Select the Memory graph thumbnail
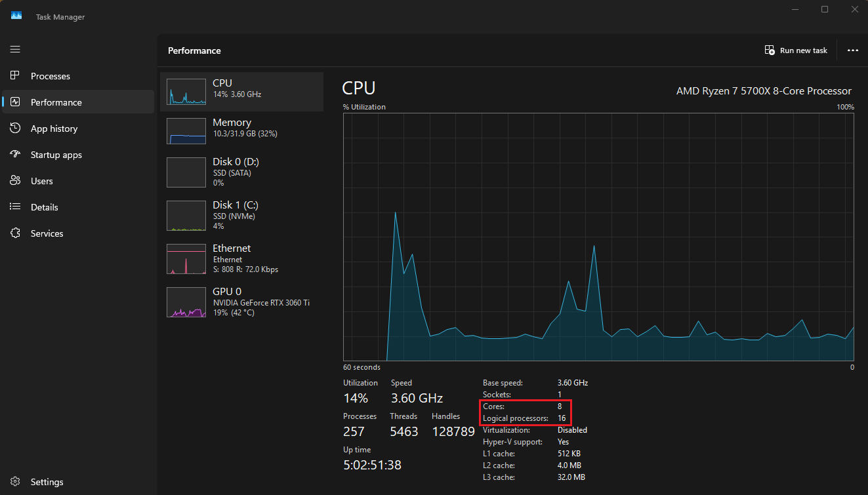This screenshot has width=868, height=495. pyautogui.click(x=186, y=131)
